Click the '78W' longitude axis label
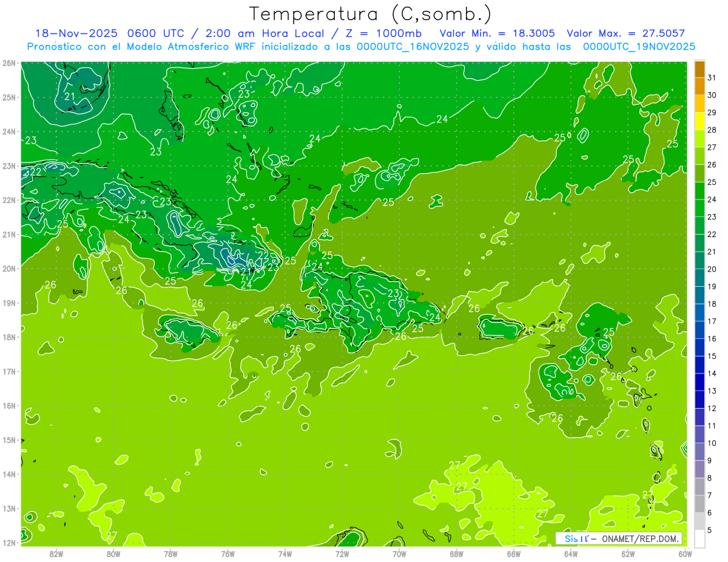728x562 pixels. [170, 554]
